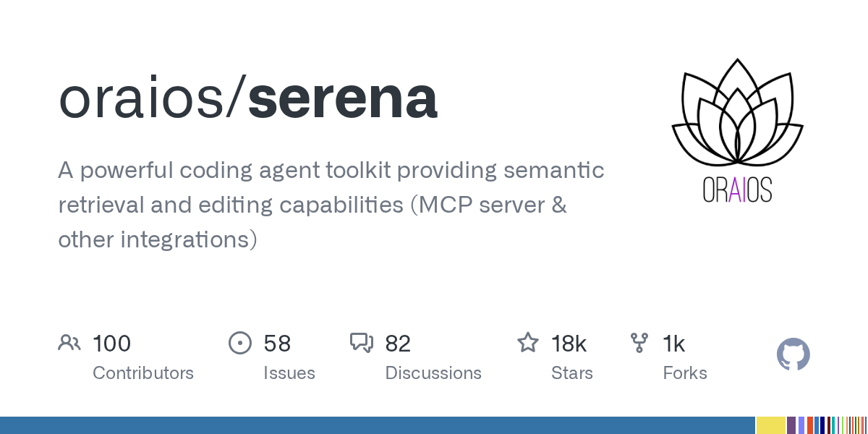The image size is (868, 434).
Task: Click the repository description text
Action: [331, 205]
